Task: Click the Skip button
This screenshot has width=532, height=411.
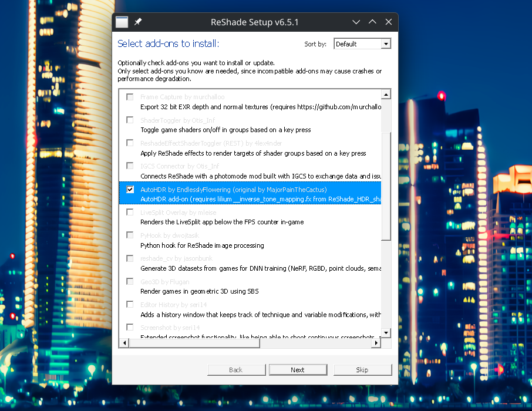Action: (x=362, y=370)
